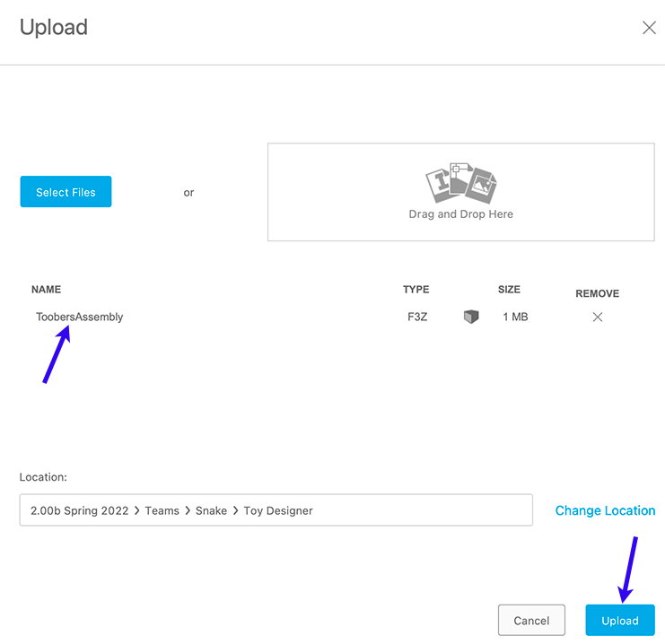
Task: Click the file images icon in drop zone
Action: point(460,184)
